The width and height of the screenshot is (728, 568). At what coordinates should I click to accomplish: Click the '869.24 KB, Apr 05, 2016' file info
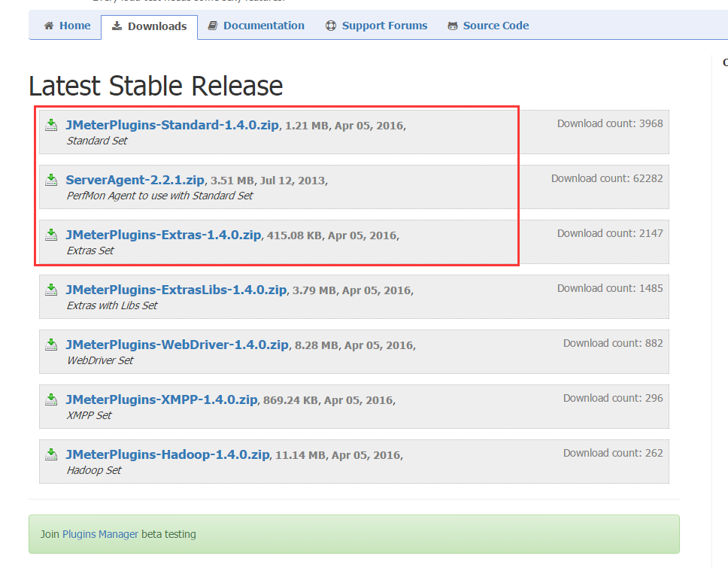tap(328, 400)
